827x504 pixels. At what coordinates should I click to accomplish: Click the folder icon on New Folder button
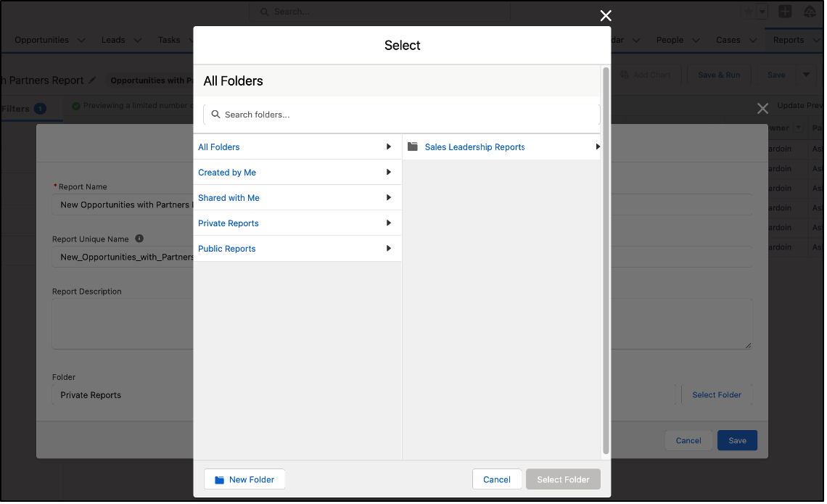coord(220,479)
